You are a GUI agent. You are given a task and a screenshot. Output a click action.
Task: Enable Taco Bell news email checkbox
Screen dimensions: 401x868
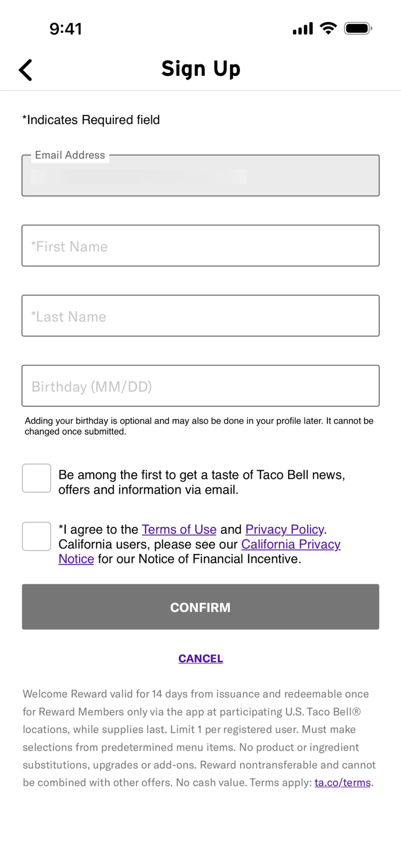[x=36, y=478]
